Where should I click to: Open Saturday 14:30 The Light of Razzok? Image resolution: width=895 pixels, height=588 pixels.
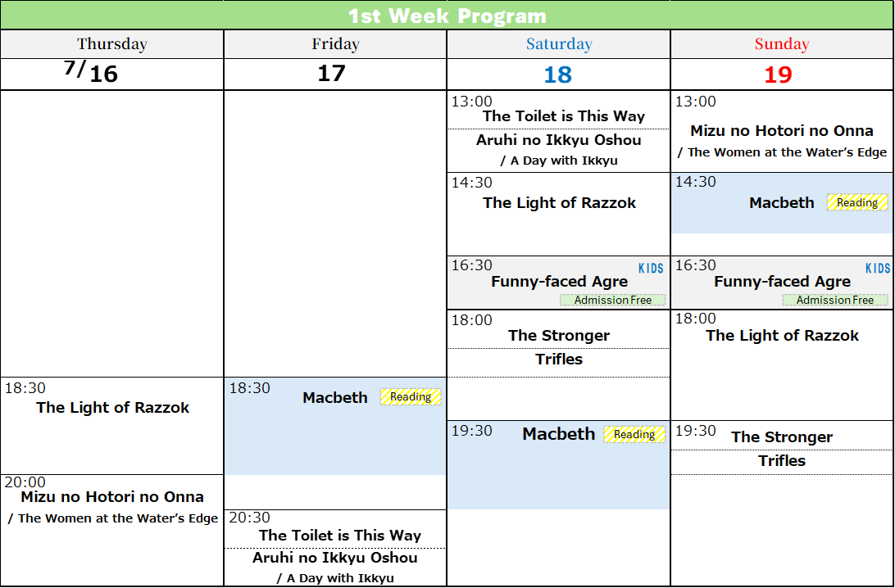[x=559, y=203]
